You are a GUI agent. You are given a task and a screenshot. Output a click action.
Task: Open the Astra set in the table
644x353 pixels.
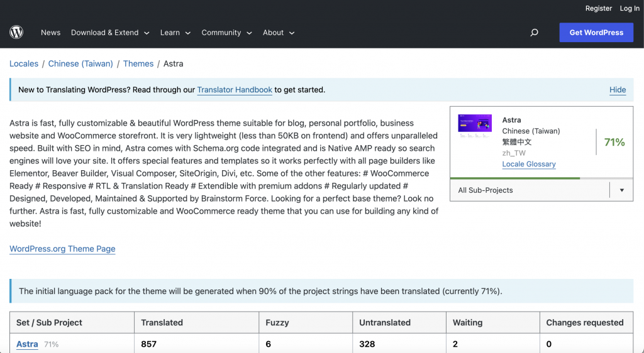[x=27, y=344]
